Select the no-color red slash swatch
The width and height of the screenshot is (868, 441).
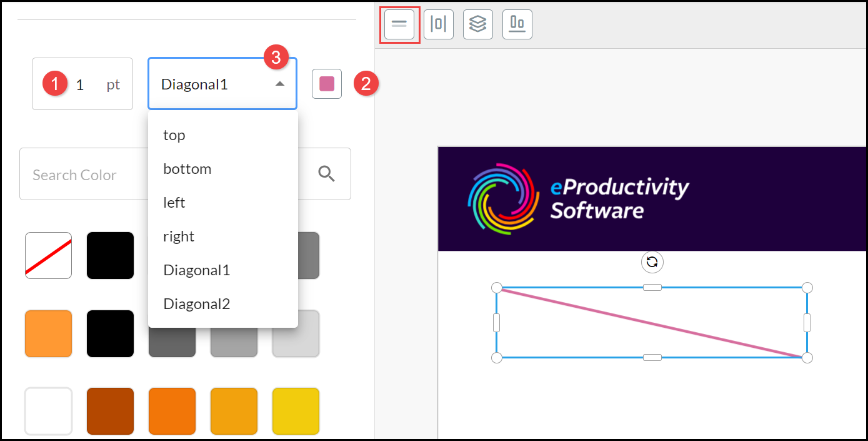[48, 255]
